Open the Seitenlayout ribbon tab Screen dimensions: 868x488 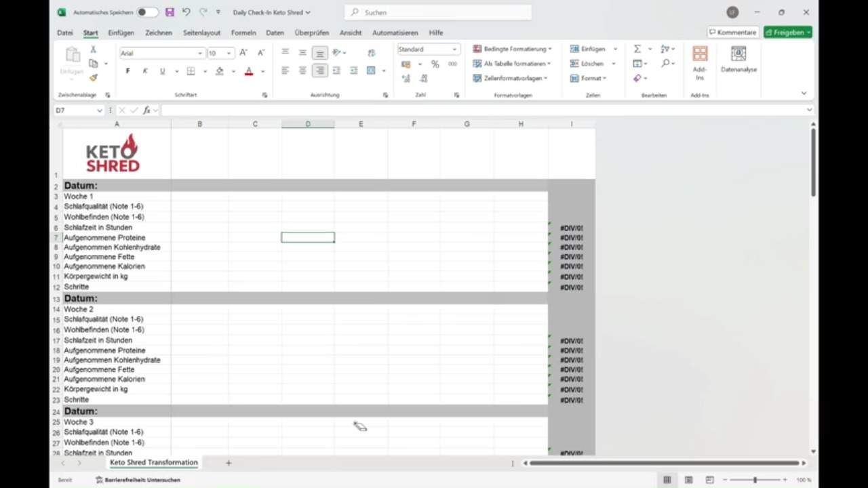(201, 33)
